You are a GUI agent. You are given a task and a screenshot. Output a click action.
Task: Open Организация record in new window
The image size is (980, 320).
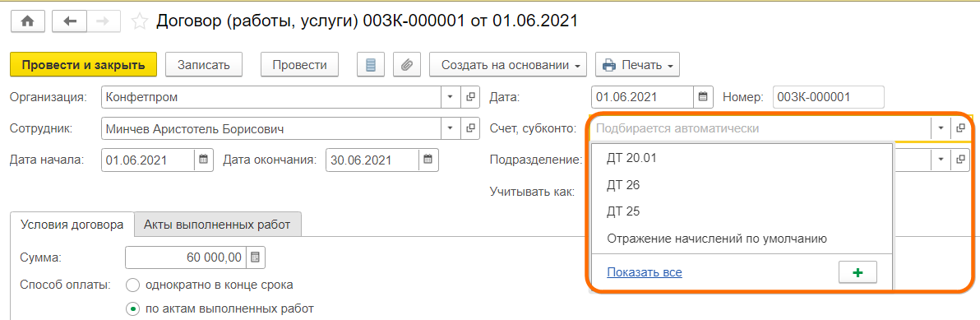coord(470,97)
